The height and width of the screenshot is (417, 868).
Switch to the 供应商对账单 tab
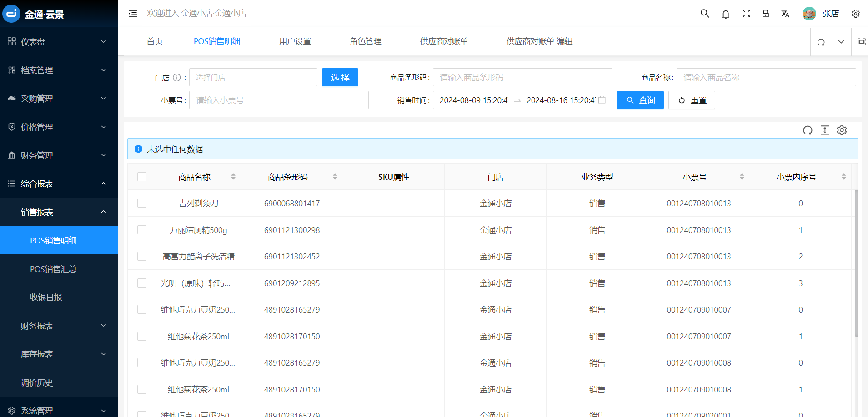(x=444, y=41)
